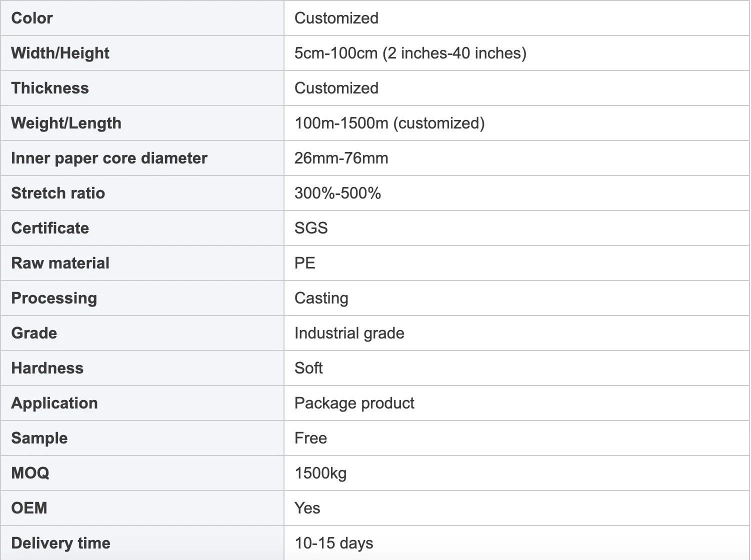Click the "10-15 days" delivery value

pos(333,543)
